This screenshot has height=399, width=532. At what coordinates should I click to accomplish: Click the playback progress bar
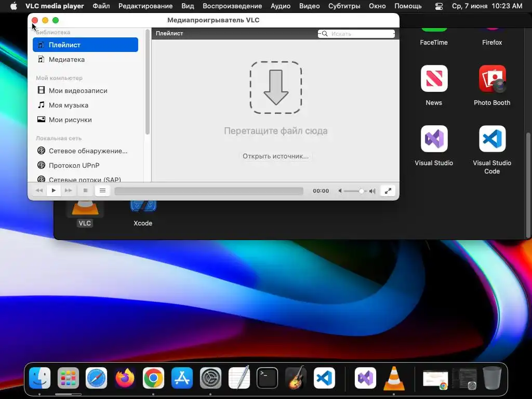209,191
